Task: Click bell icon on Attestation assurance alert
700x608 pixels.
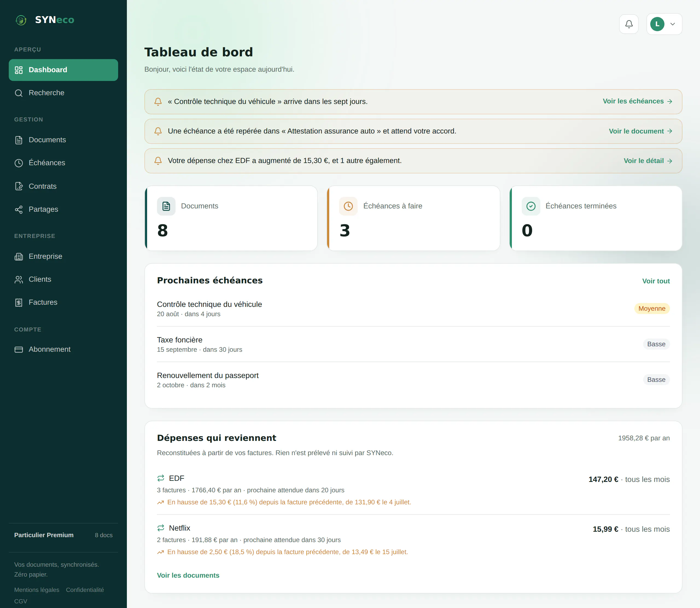Action: click(x=158, y=131)
